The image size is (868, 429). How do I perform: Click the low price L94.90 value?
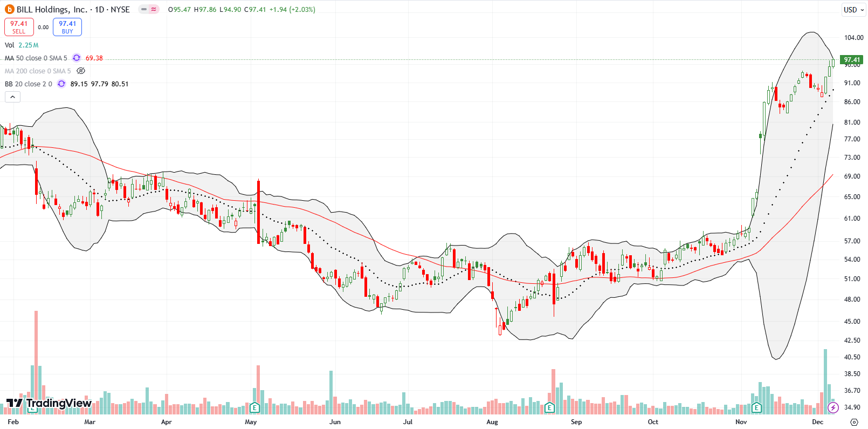[x=231, y=10]
